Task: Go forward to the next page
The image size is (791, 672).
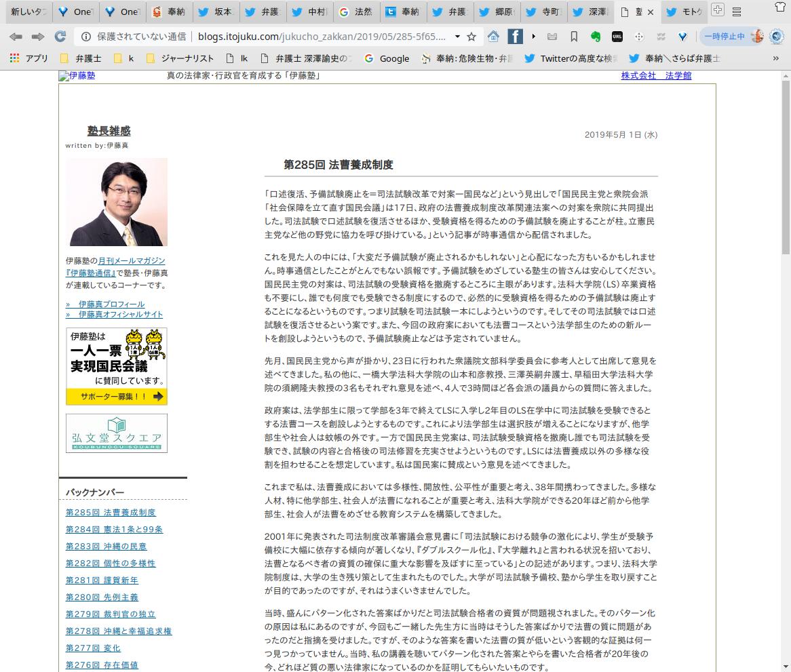Action: pyautogui.click(x=38, y=37)
